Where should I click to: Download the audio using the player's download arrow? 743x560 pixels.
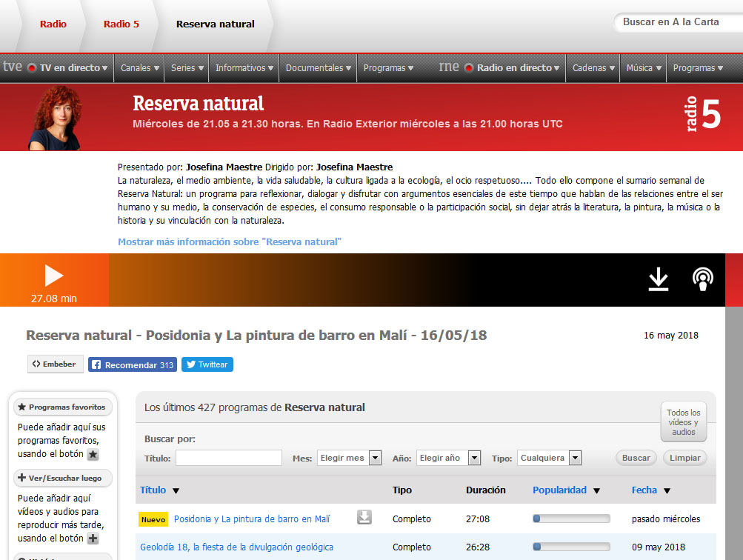click(x=658, y=279)
